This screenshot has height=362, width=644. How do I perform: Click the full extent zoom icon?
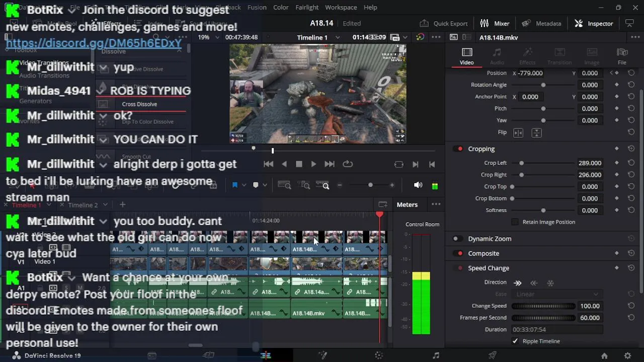pos(284,185)
